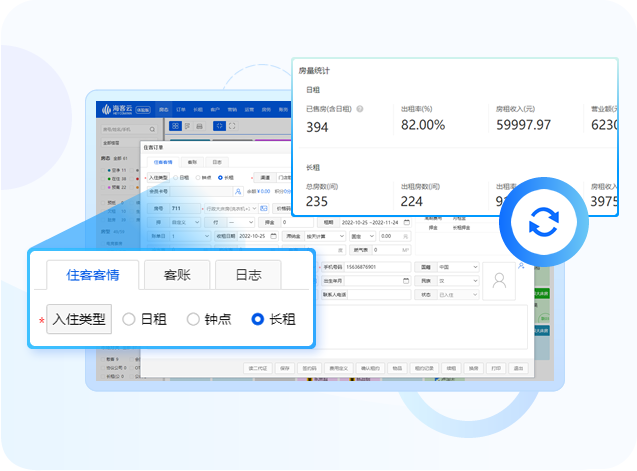Click the guest photo avatar placeholder
Viewport: 637px width, 471px height.
(x=499, y=280)
